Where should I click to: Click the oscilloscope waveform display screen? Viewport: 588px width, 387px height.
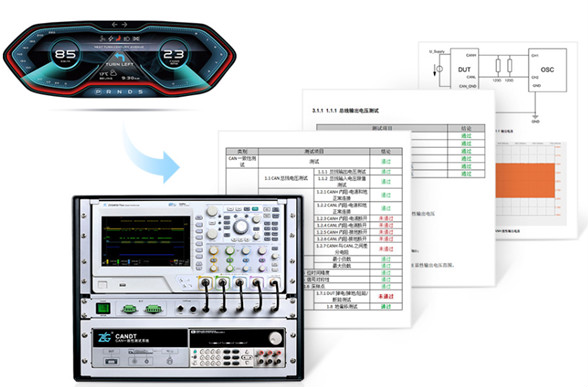point(146,241)
